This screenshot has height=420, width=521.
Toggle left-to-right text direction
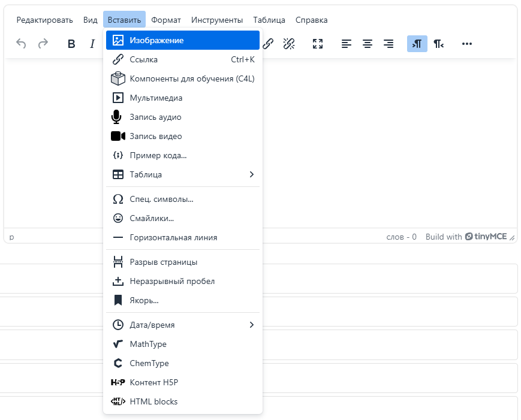coord(417,44)
